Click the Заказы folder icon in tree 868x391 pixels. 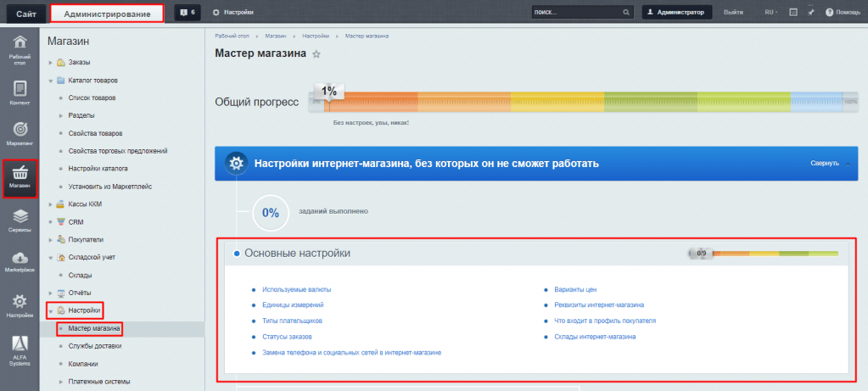pyautogui.click(x=61, y=63)
